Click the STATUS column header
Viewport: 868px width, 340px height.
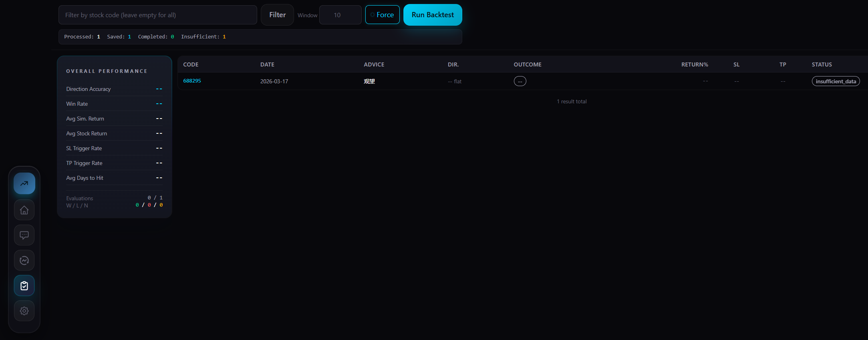[822, 64]
